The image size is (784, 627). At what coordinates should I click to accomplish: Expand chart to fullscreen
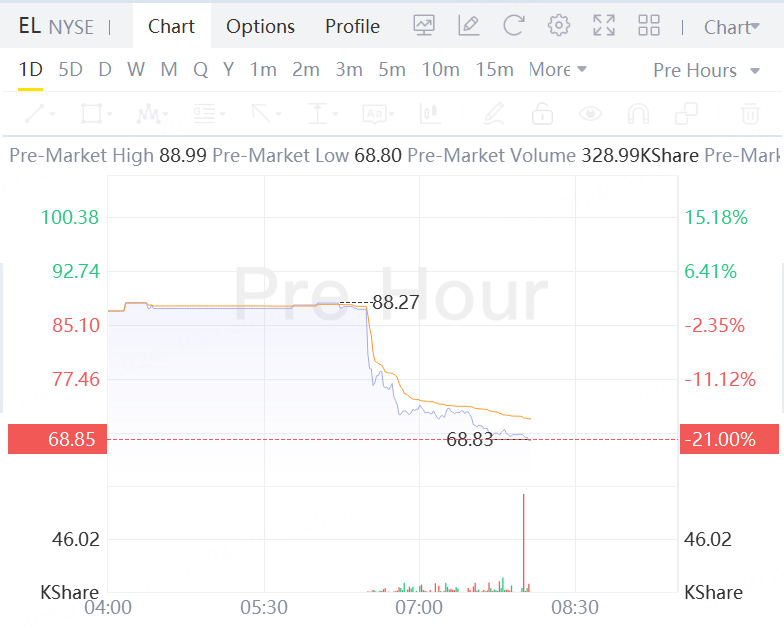pos(604,26)
